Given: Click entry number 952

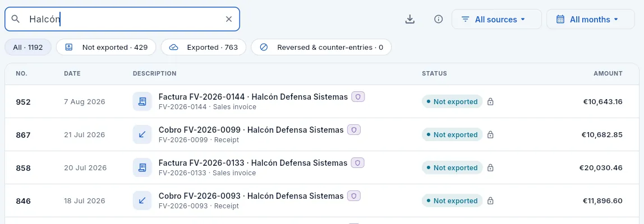Looking at the screenshot, I should tap(23, 102).
